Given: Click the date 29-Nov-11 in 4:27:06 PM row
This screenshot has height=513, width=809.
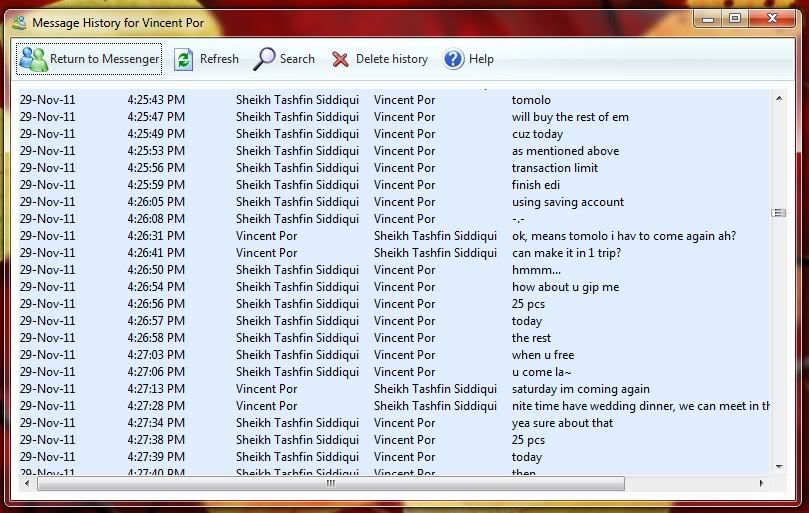Looking at the screenshot, I should (x=47, y=372).
